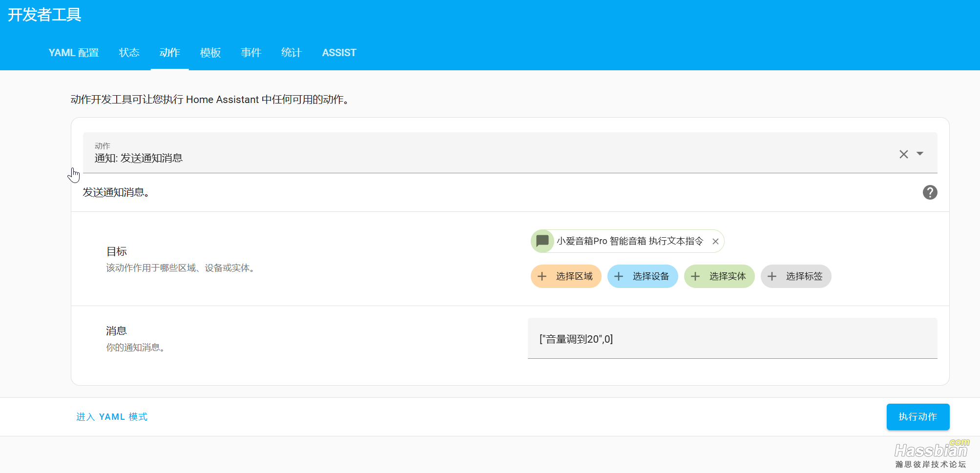Click the 目标 section label
Screen dimensions: 980x473
[x=117, y=251]
